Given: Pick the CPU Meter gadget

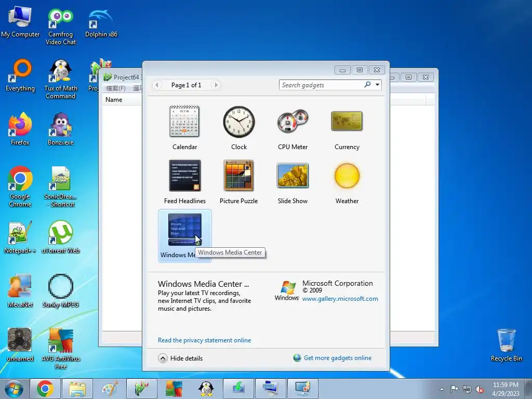Looking at the screenshot, I should pyautogui.click(x=293, y=127).
